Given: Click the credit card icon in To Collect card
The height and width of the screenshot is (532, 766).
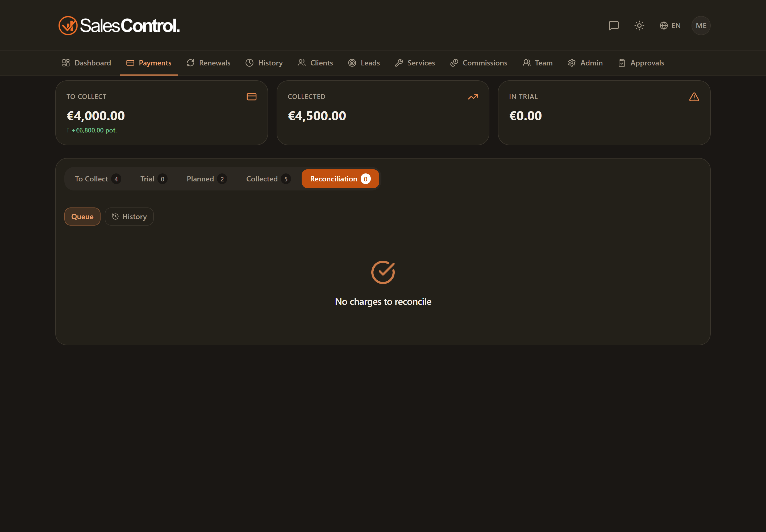Looking at the screenshot, I should coord(251,97).
